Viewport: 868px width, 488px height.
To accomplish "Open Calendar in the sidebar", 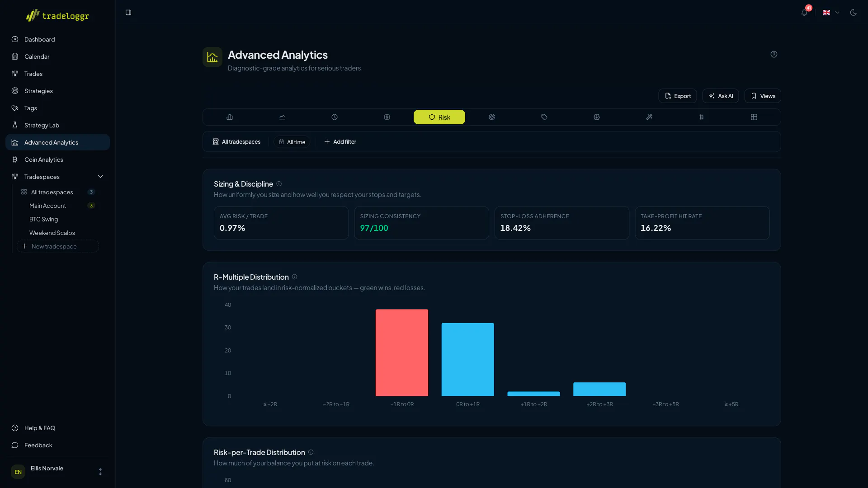I will pos(57,56).
